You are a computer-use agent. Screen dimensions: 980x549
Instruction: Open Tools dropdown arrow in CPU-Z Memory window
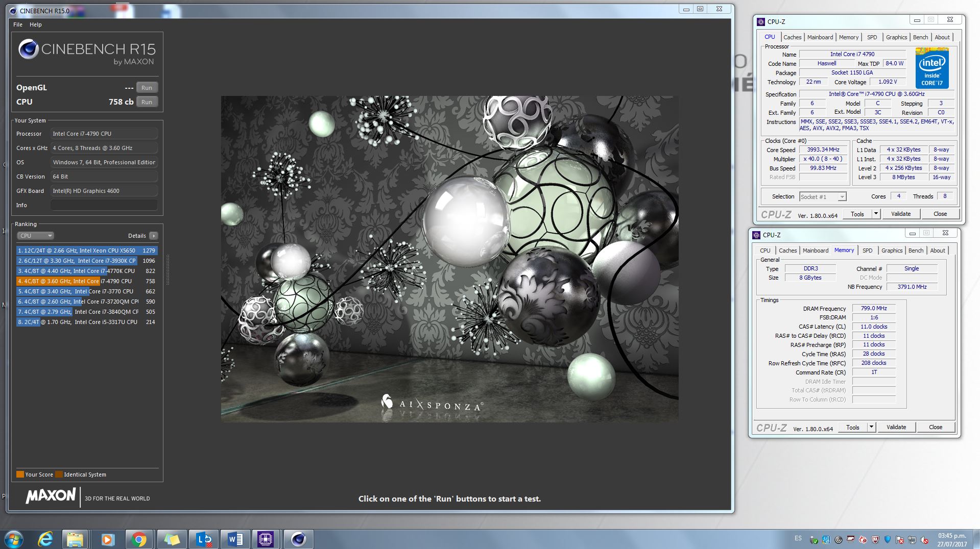click(871, 427)
